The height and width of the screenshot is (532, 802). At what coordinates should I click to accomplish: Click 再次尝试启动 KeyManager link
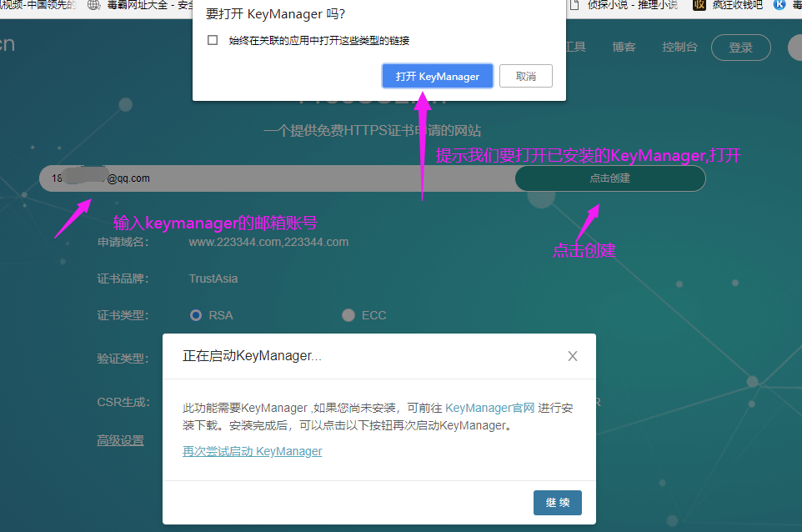coord(252,451)
